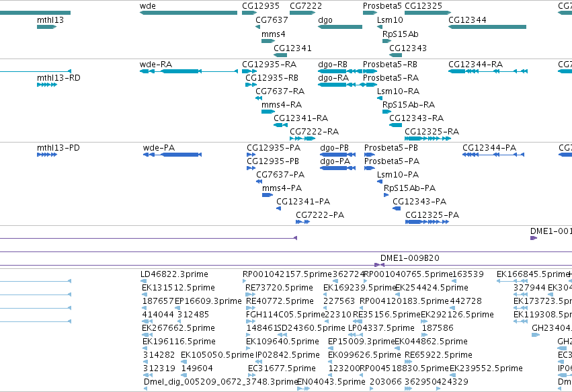Select the CG7637 gene label
This screenshot has width=572, height=392.
tap(272, 19)
